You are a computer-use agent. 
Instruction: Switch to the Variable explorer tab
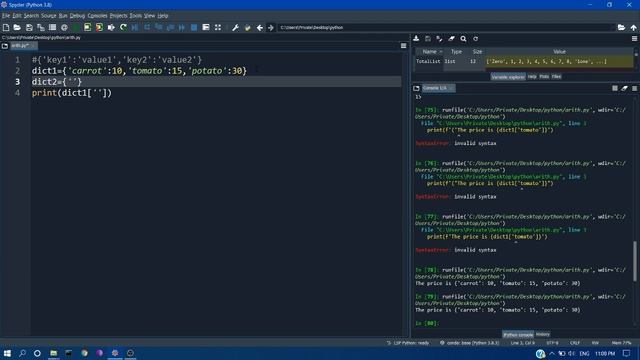point(508,77)
